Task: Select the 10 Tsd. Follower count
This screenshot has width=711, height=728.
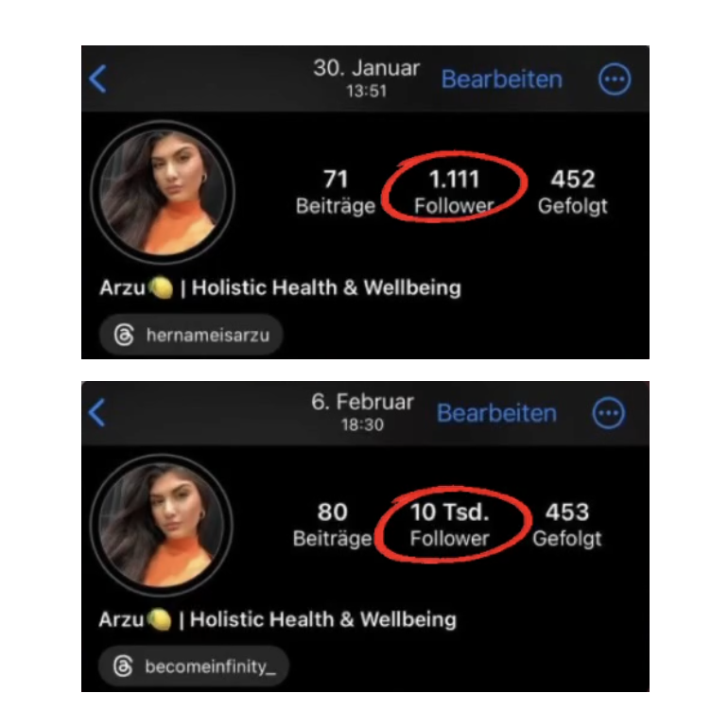Action: pos(449,525)
